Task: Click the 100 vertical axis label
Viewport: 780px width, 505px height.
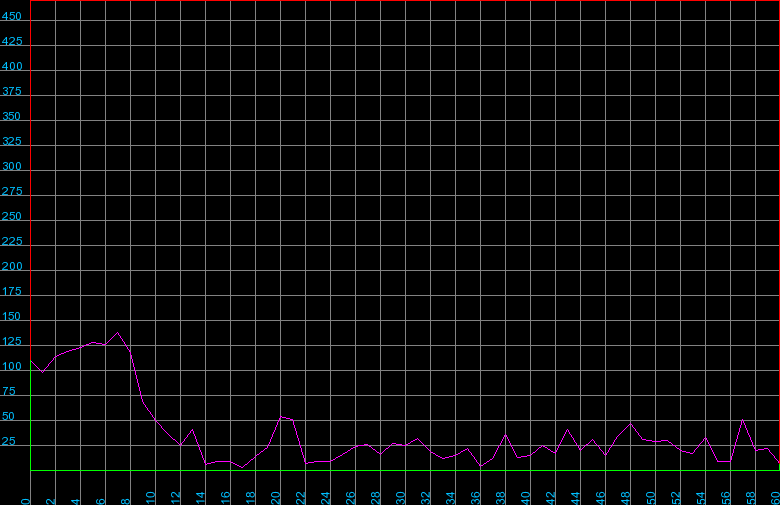Action: (12, 366)
